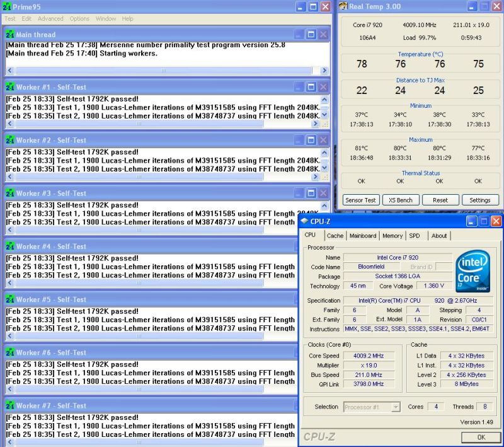Switch to the Mainboard tab in CPU-Z
Image resolution: width=504 pixels, height=447 pixels.
pyautogui.click(x=363, y=236)
